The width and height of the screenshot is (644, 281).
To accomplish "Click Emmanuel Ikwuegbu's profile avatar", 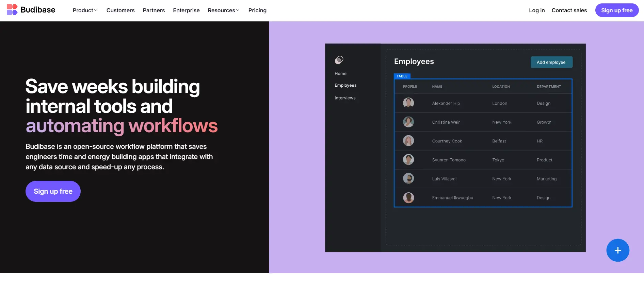I will click(x=408, y=197).
